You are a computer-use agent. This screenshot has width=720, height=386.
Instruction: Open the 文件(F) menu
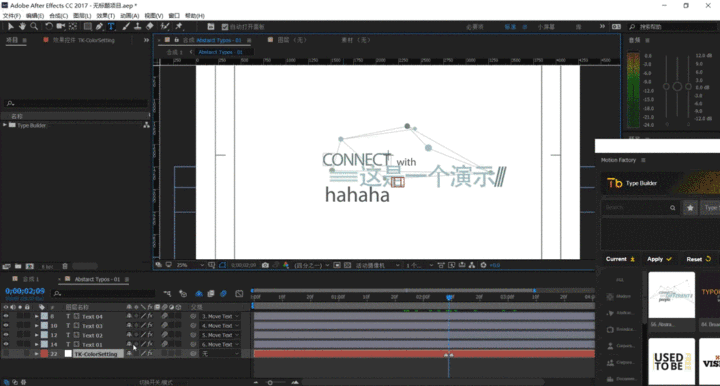click(x=11, y=16)
